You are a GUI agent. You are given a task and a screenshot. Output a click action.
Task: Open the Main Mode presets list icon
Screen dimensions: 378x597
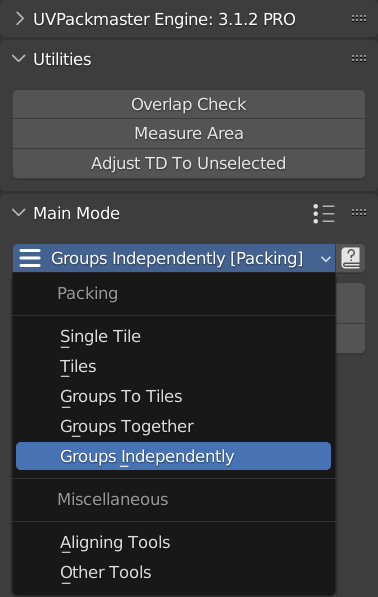(x=324, y=213)
